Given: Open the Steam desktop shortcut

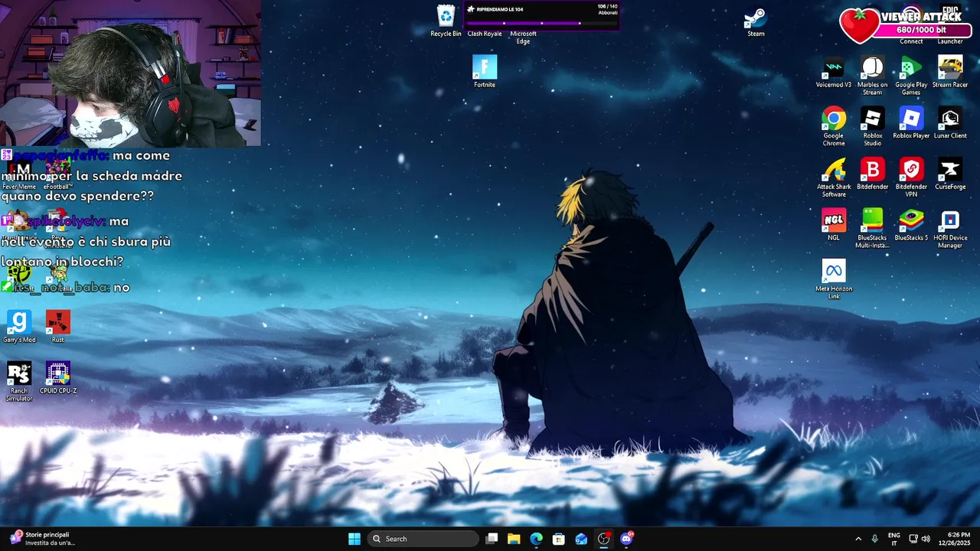Looking at the screenshot, I should pos(756,22).
